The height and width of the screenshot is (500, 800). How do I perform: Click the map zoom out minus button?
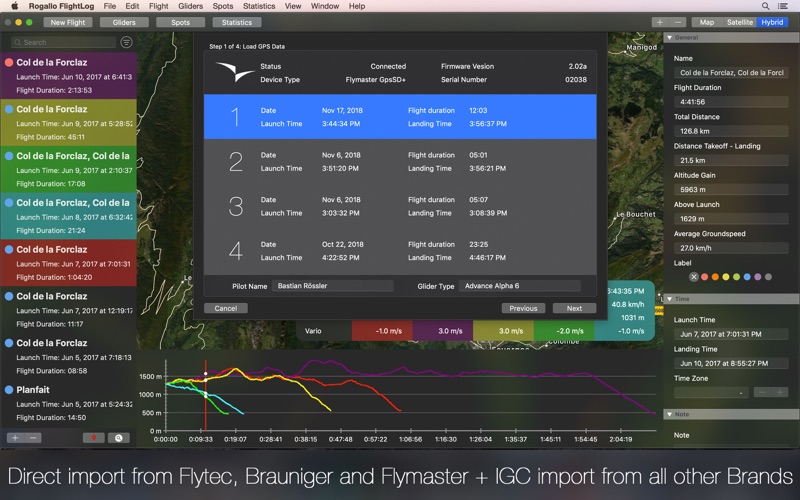click(677, 22)
